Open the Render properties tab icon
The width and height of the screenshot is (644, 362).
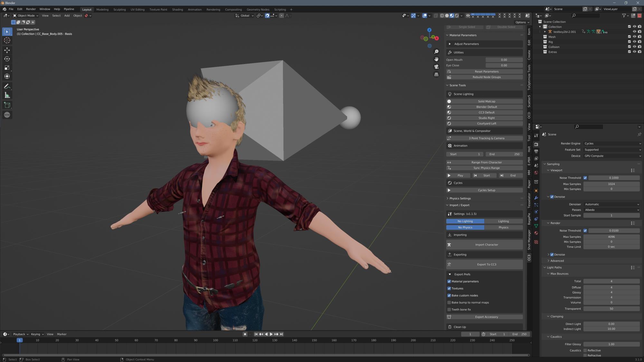coord(536,144)
